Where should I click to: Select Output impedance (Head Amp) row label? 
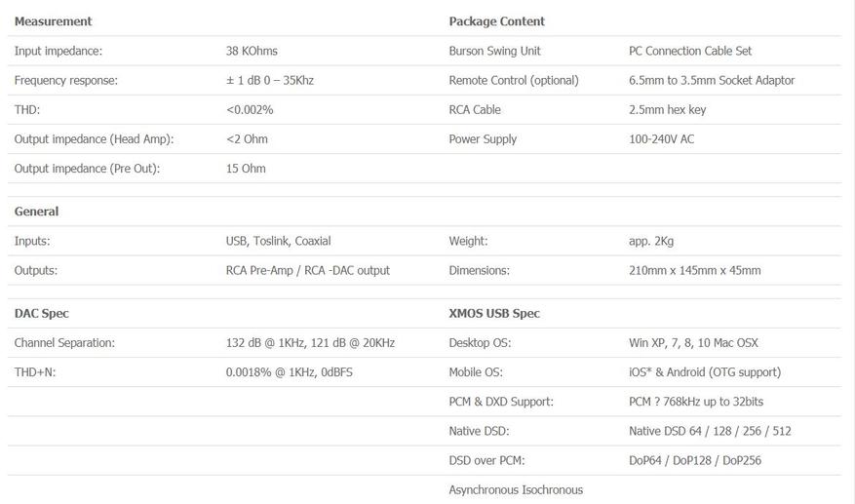pyautogui.click(x=94, y=139)
